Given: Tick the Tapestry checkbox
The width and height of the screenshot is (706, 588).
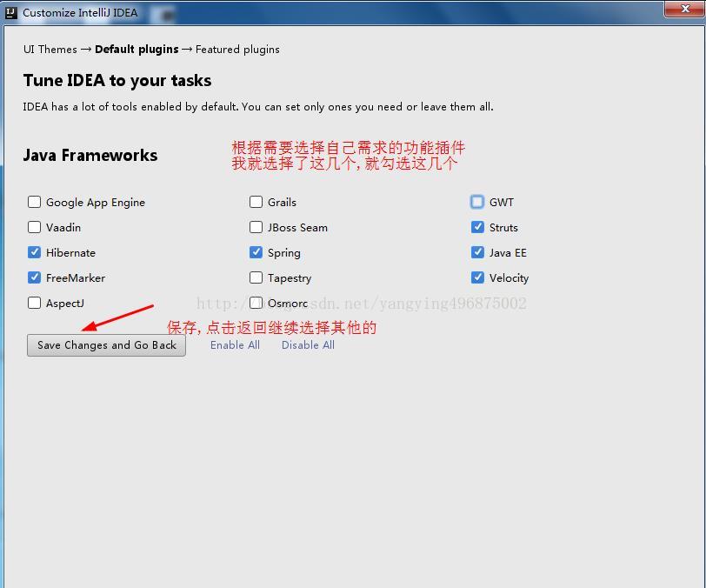Looking at the screenshot, I should (x=256, y=277).
